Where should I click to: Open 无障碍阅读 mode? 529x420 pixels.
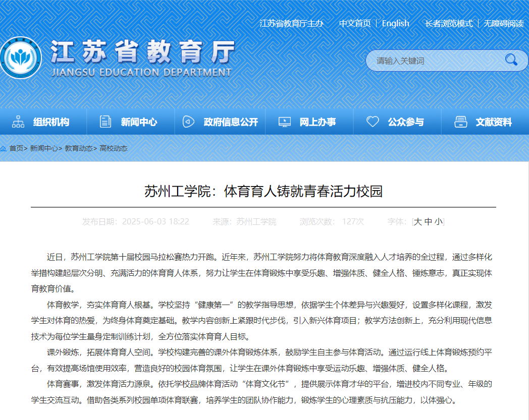(503, 23)
